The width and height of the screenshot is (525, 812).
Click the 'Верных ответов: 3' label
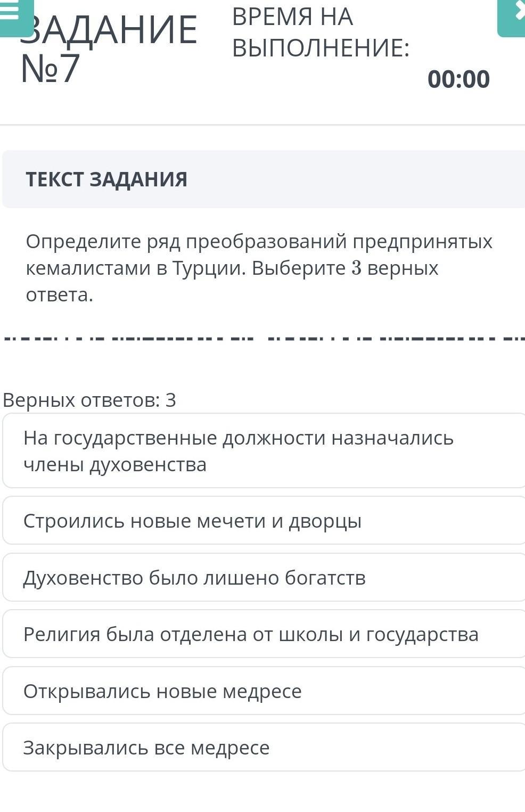pyautogui.click(x=89, y=400)
